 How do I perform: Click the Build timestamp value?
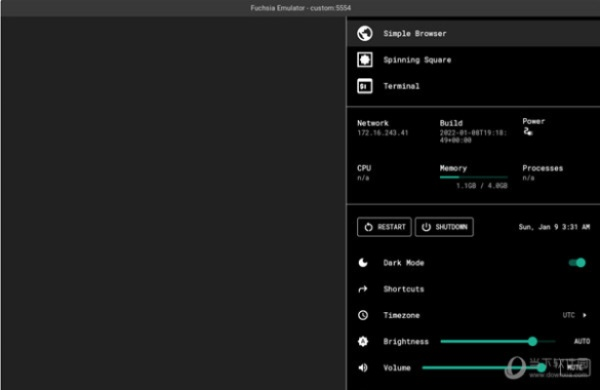click(473, 136)
